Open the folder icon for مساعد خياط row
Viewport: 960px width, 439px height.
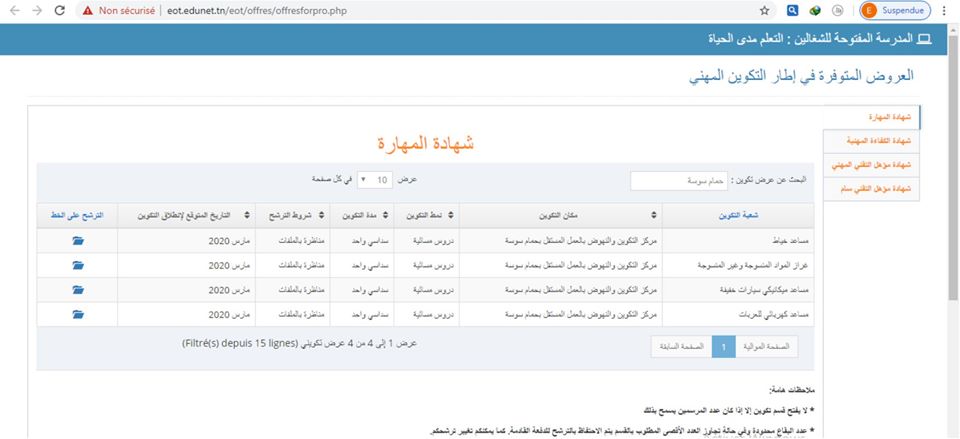pos(78,241)
